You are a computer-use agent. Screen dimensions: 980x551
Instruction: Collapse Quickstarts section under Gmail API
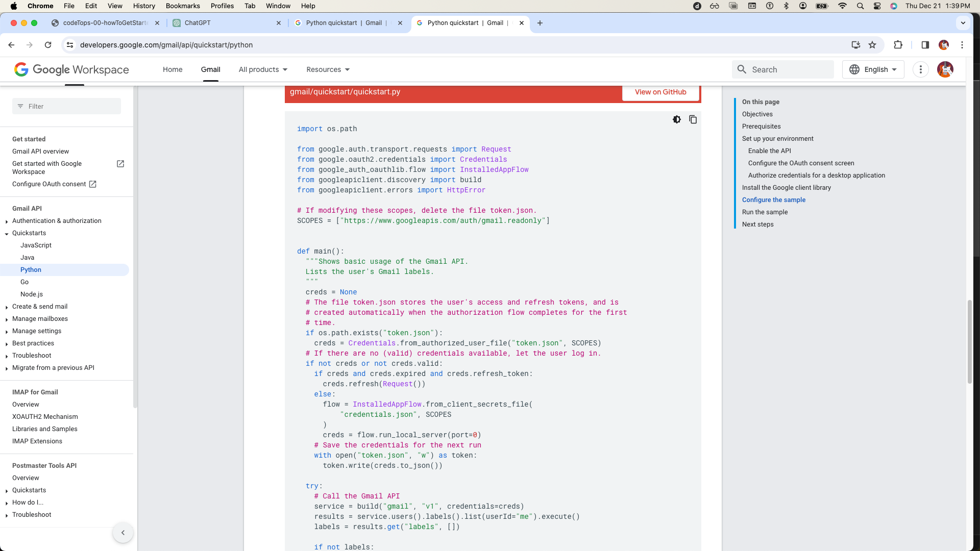tap(7, 234)
